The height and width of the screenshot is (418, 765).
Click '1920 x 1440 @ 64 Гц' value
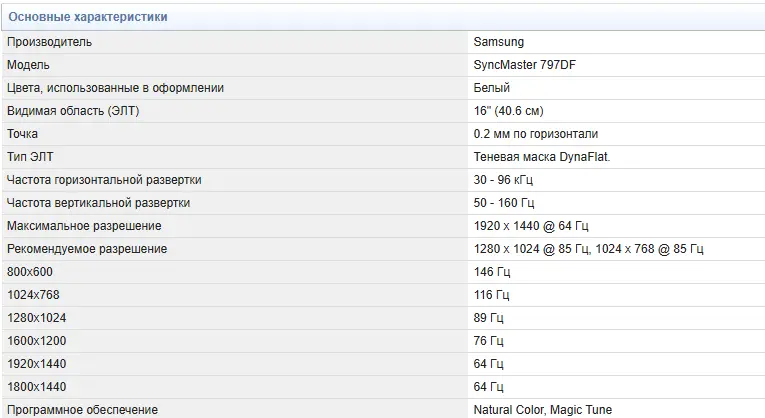(x=531, y=226)
